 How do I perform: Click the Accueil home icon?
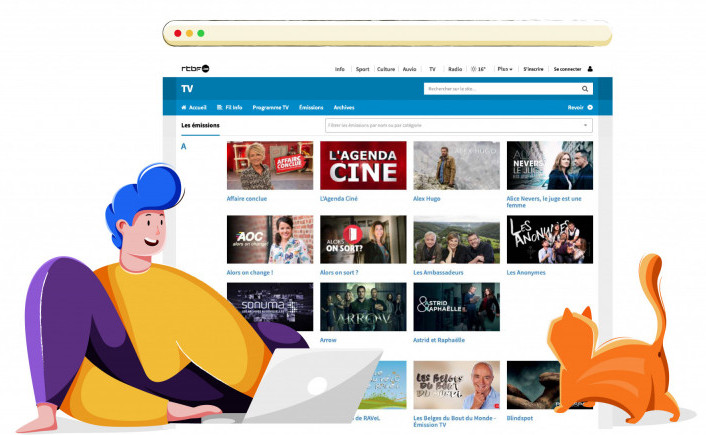(x=184, y=107)
